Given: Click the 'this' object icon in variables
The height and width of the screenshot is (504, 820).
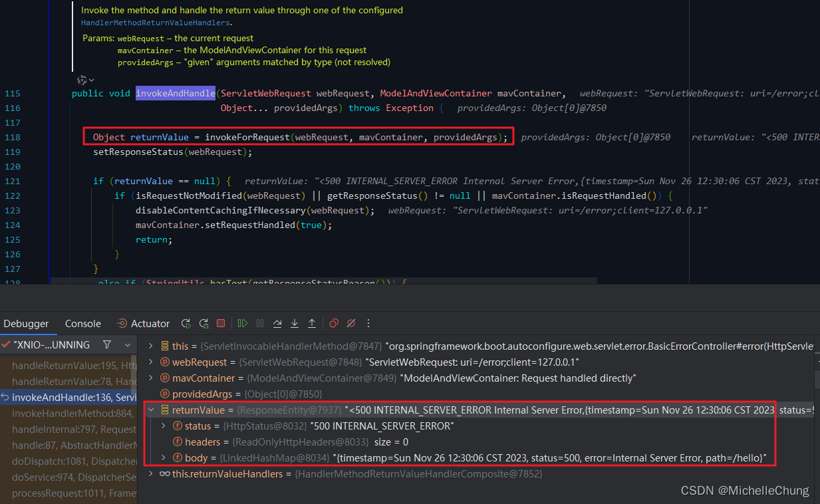Looking at the screenshot, I should 164,346.
